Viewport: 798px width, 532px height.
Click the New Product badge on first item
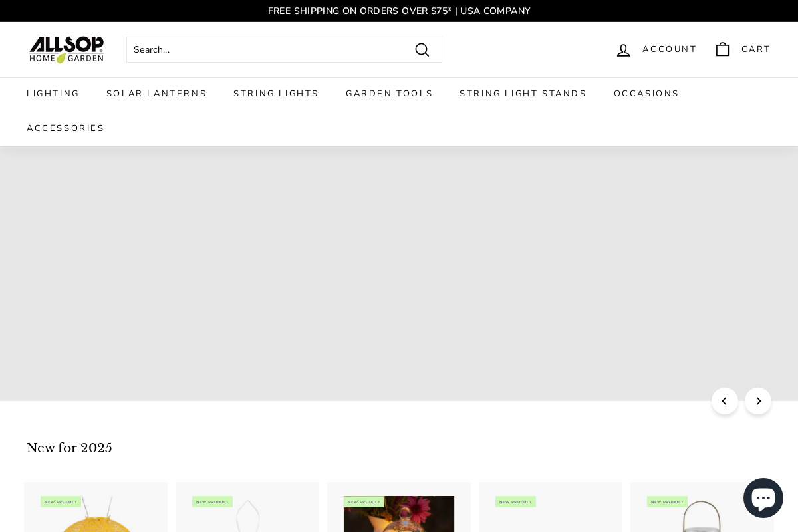pos(61,502)
